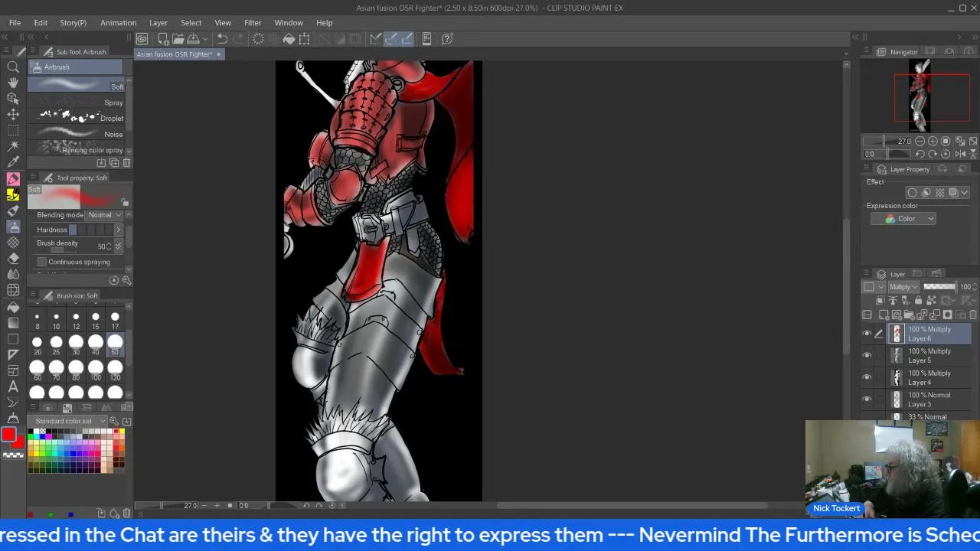Select the Airbrush tool in the tool palette
The image size is (980, 551).
(13, 227)
